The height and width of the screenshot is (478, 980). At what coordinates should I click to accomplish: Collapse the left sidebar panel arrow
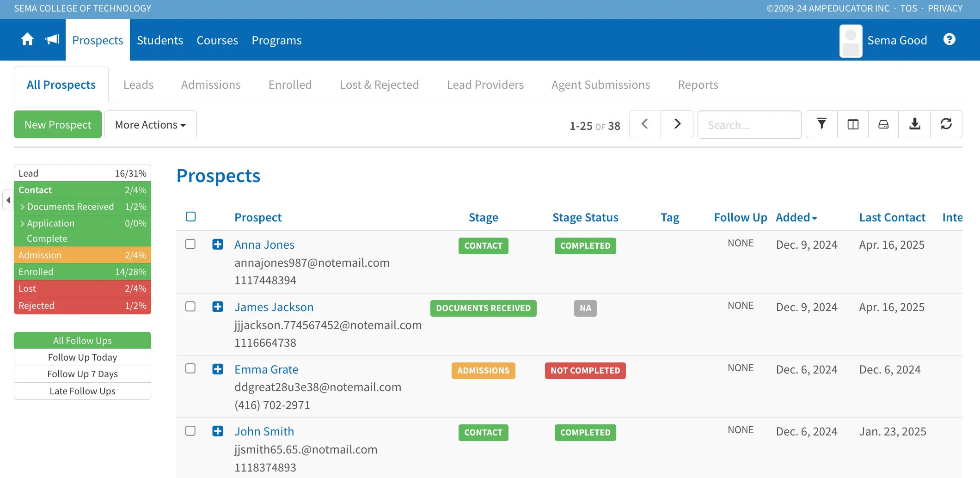(x=8, y=200)
